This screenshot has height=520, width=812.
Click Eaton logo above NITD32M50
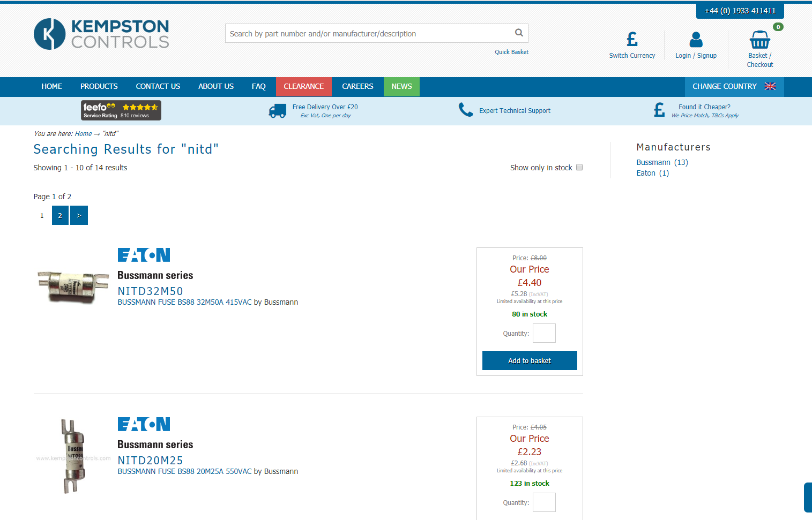(144, 255)
